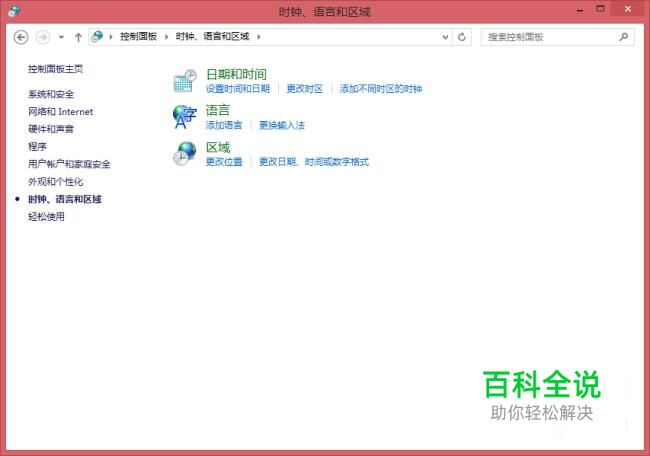Maximize the control panel window

(x=600, y=9)
